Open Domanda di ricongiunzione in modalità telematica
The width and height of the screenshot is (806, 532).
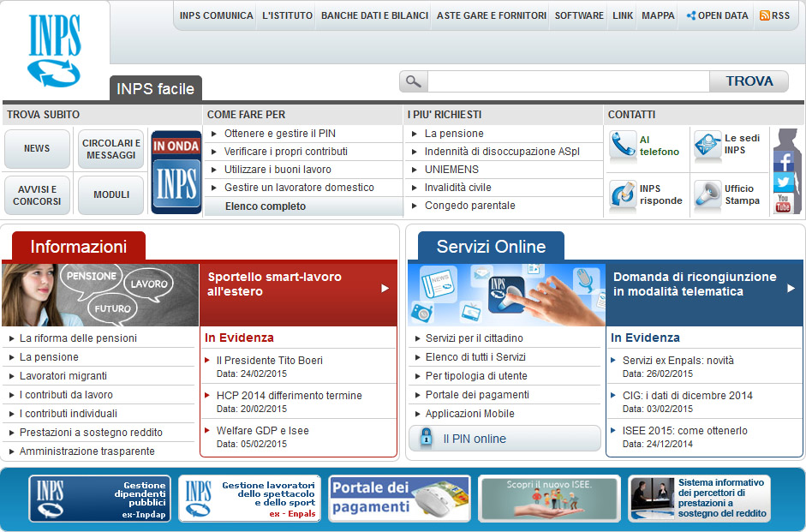click(x=704, y=295)
